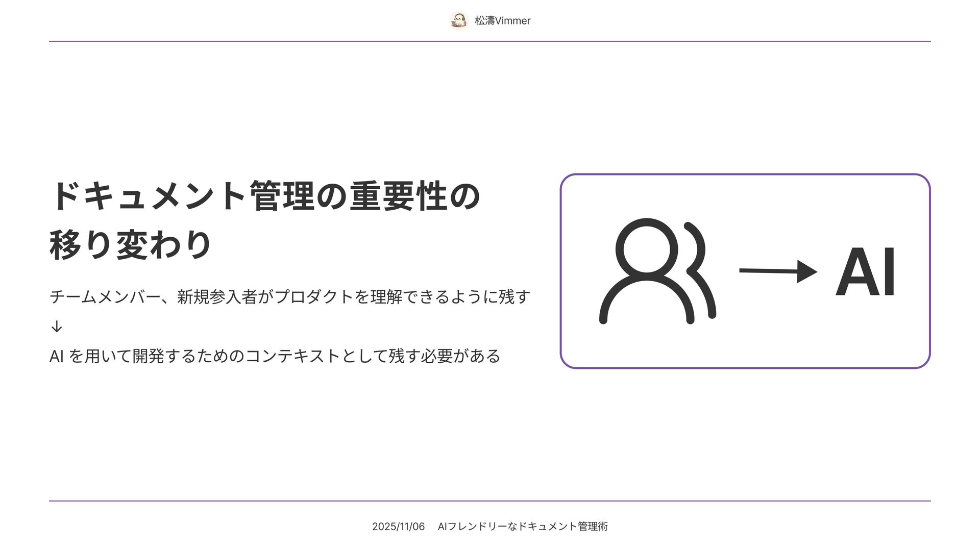Click the two-person users icon
This screenshot has height=551, width=980.
[657, 271]
